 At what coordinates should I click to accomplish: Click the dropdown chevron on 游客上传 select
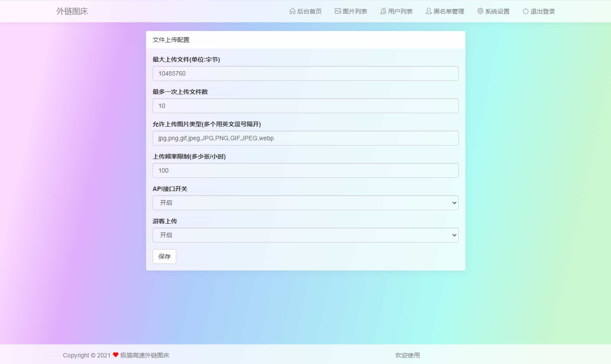click(454, 235)
